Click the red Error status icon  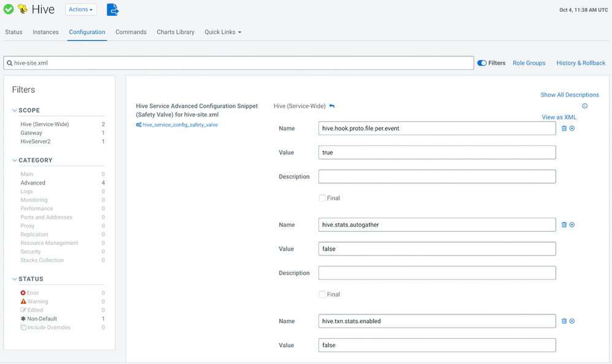pos(23,293)
